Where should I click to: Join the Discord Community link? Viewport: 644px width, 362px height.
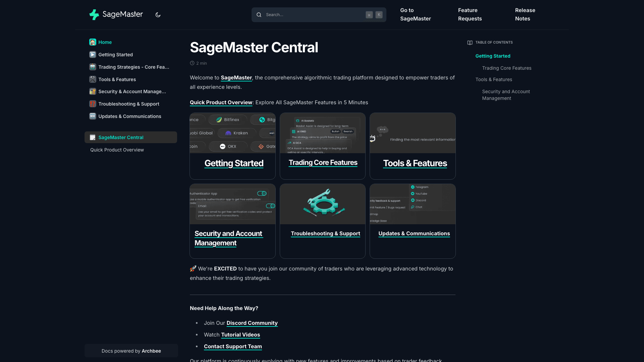coord(252,323)
